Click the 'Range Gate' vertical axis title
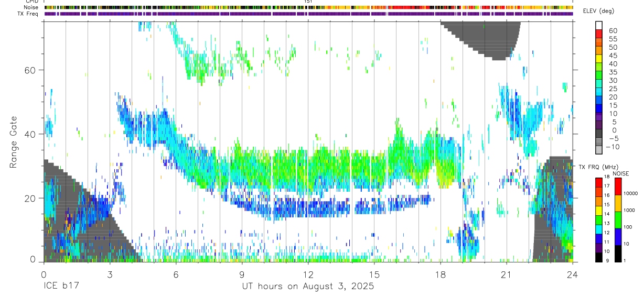The height and width of the screenshot is (297, 644). [13, 141]
